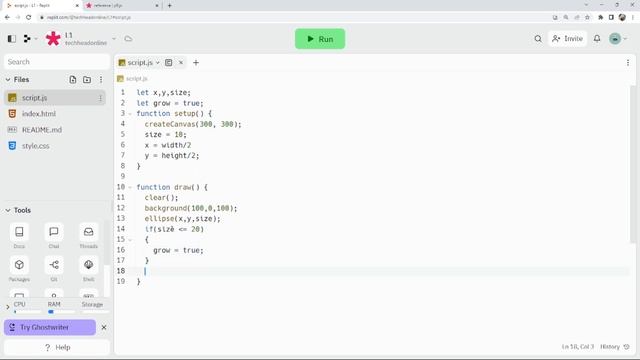Open the browser three-dot menu
This screenshot has width=640, height=360.
tap(633, 17)
